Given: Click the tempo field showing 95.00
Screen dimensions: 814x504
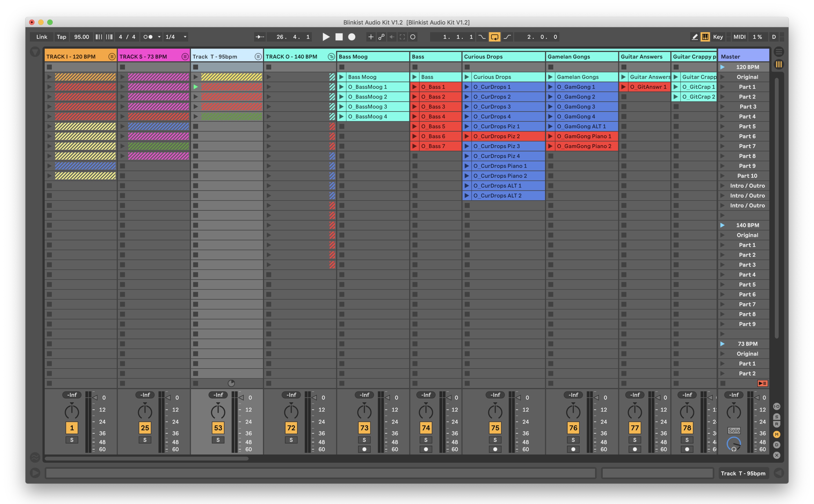Looking at the screenshot, I should [x=81, y=37].
